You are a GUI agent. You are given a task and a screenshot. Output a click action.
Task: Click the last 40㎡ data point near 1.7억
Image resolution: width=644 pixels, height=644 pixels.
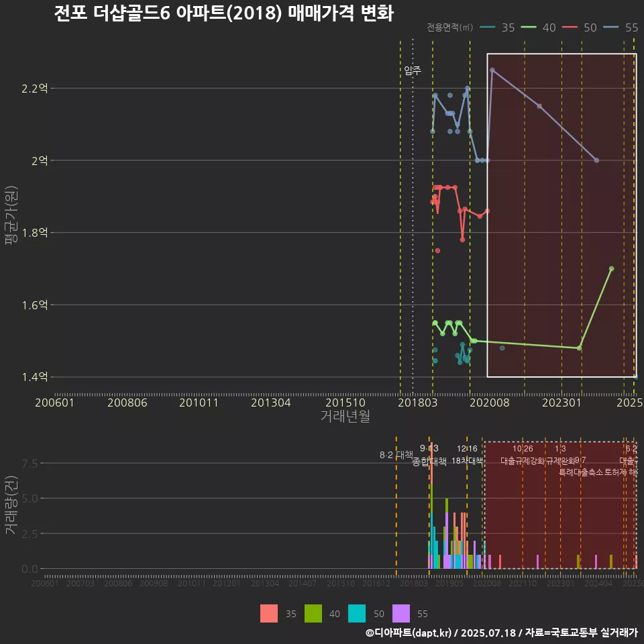612,268
